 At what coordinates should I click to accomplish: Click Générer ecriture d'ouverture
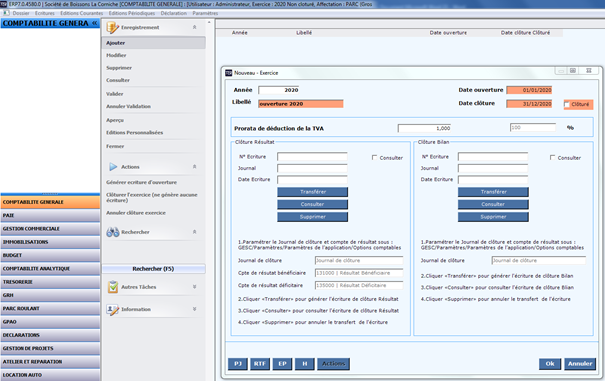[141, 182]
